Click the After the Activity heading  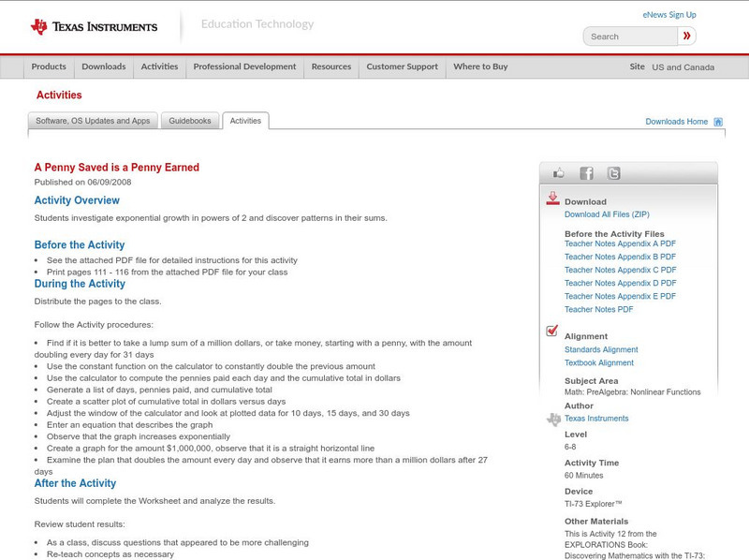[x=75, y=483]
